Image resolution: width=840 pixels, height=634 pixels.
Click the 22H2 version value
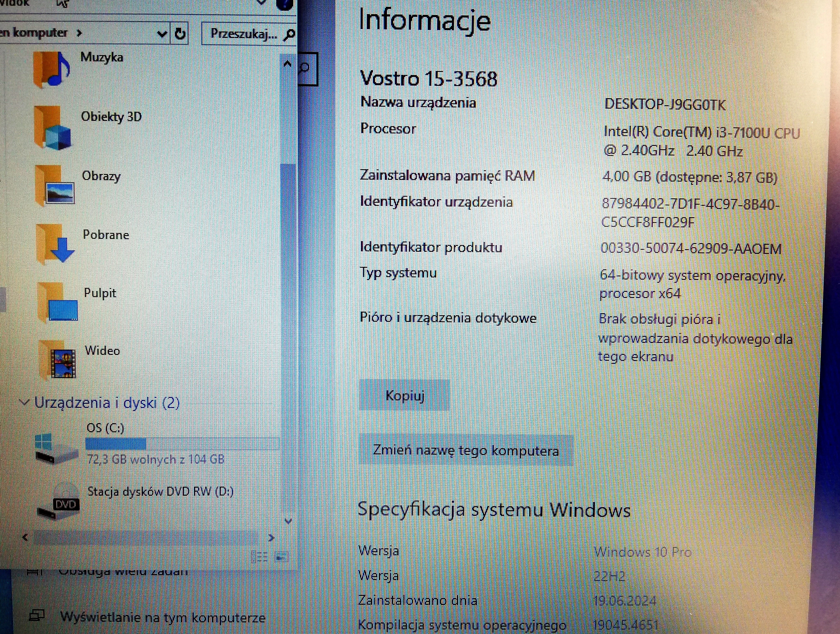[609, 576]
